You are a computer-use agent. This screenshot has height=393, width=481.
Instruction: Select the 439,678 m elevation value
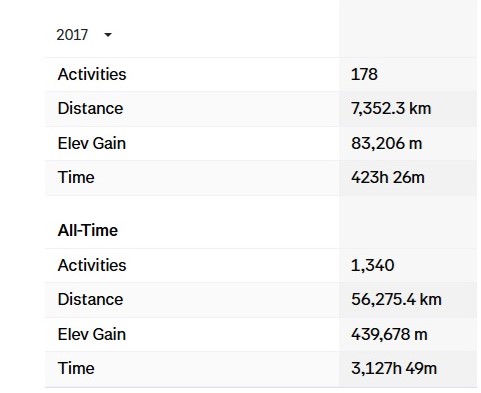pos(389,334)
